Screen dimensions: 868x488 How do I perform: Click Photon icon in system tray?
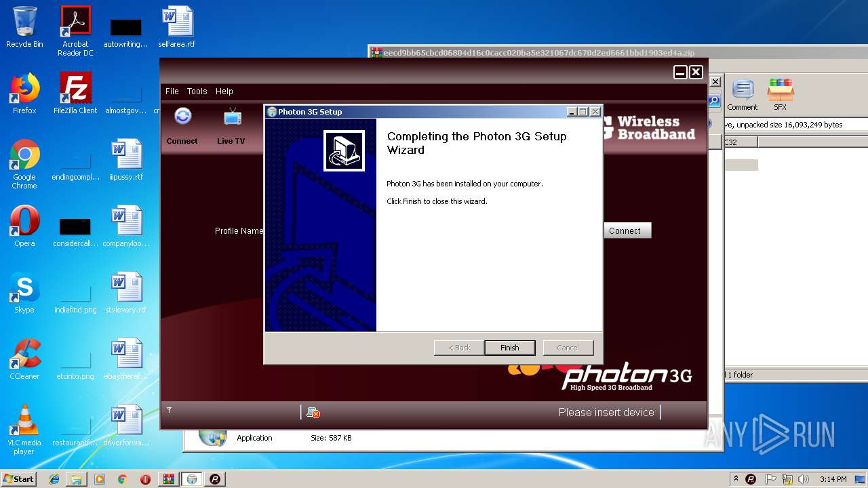pyautogui.click(x=751, y=479)
